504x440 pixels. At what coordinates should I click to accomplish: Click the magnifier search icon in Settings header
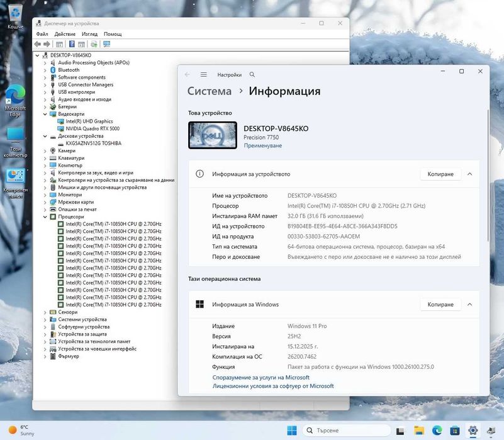(x=252, y=75)
